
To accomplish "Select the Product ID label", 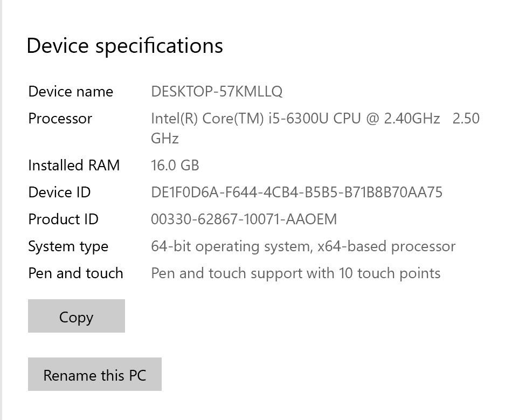I will pos(63,219).
